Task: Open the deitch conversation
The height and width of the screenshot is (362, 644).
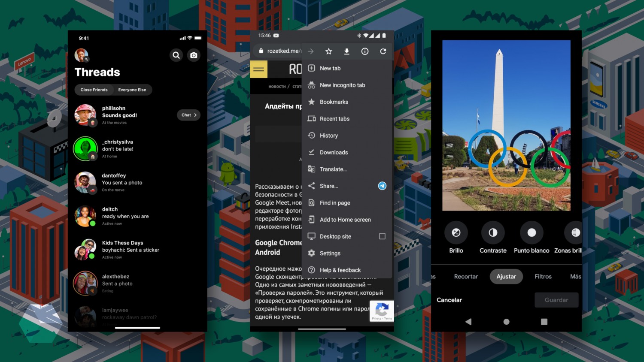Action: [x=137, y=216]
